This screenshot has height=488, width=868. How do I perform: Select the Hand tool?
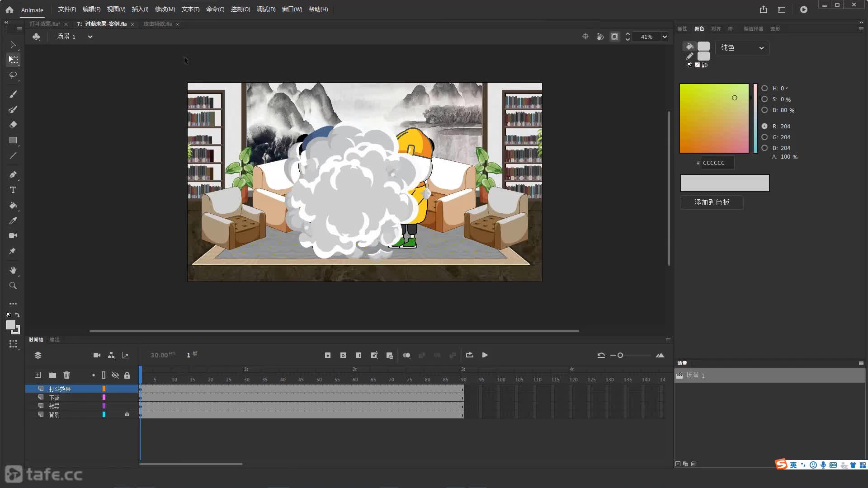pyautogui.click(x=13, y=270)
